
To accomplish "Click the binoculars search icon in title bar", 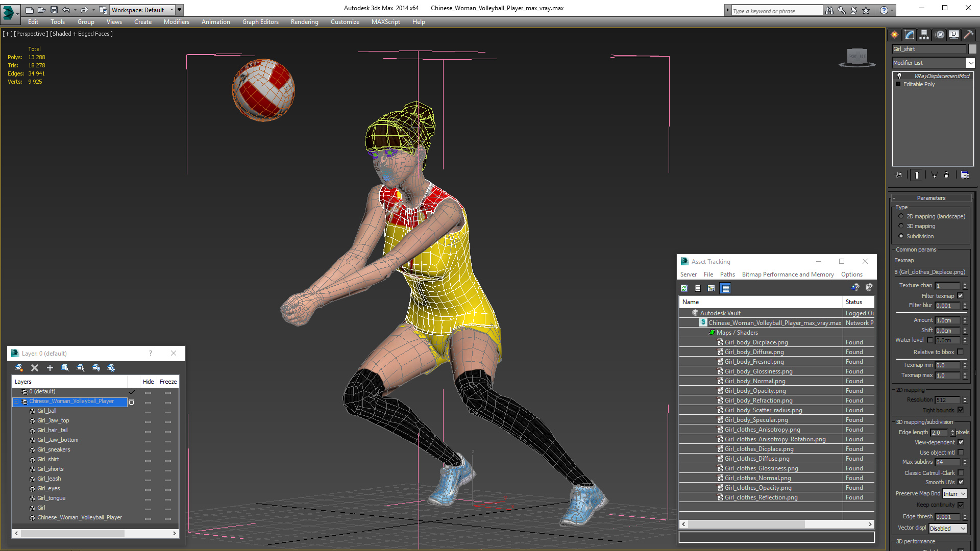I will click(x=829, y=10).
